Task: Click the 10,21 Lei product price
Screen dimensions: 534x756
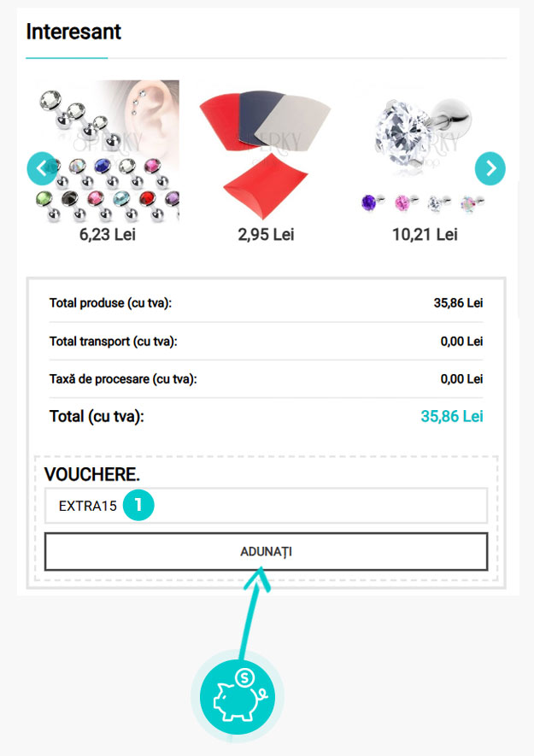Action: coord(425,234)
